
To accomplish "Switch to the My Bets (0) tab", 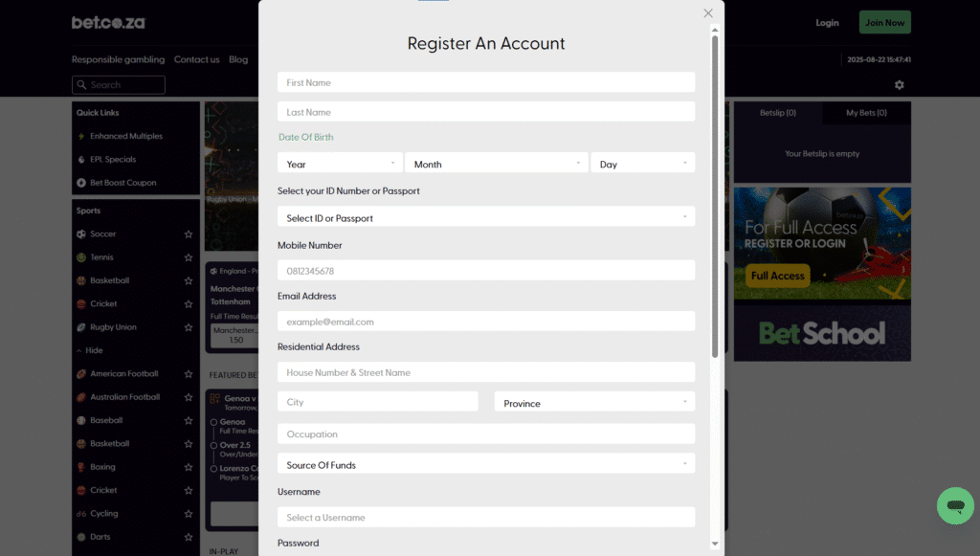I will click(x=866, y=113).
